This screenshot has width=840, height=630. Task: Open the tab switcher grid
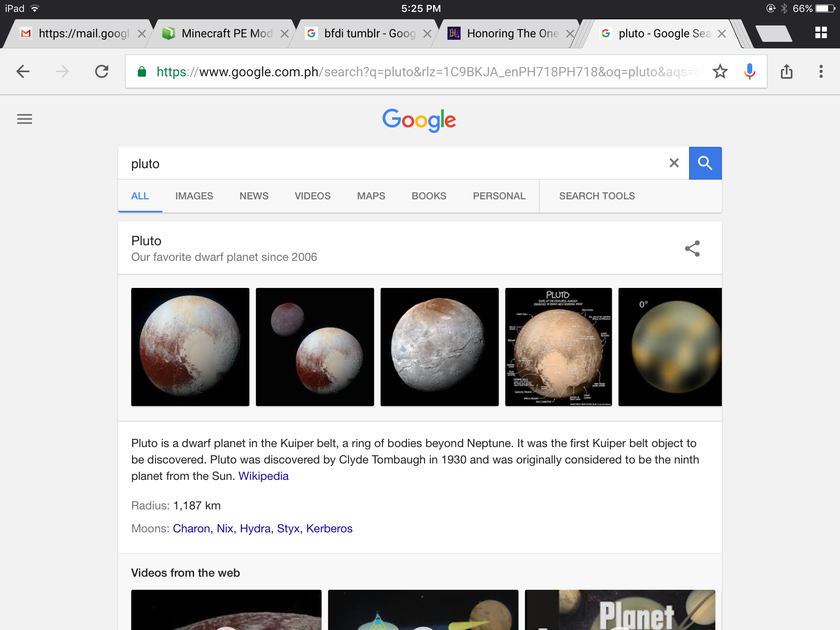[821, 32]
